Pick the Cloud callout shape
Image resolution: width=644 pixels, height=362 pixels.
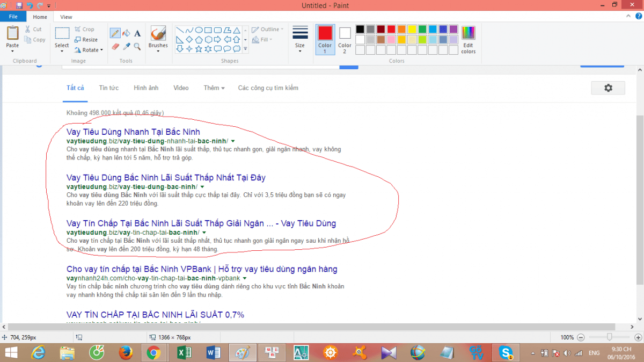pos(236,49)
